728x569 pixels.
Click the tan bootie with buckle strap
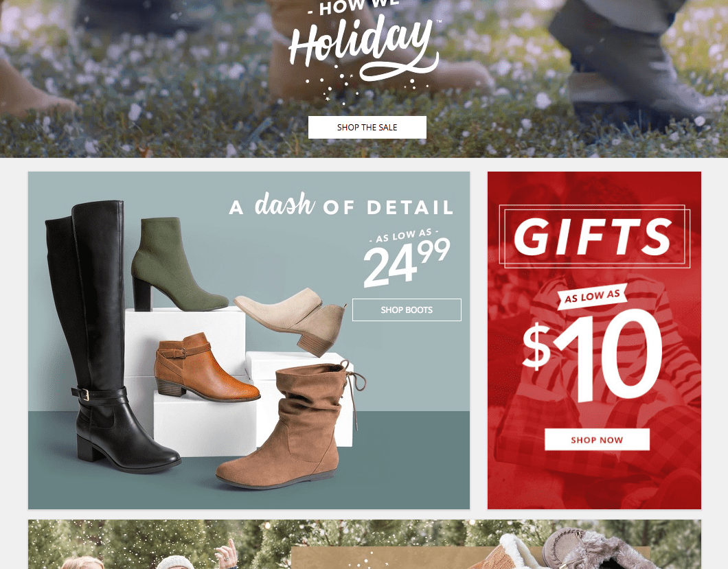204,367
